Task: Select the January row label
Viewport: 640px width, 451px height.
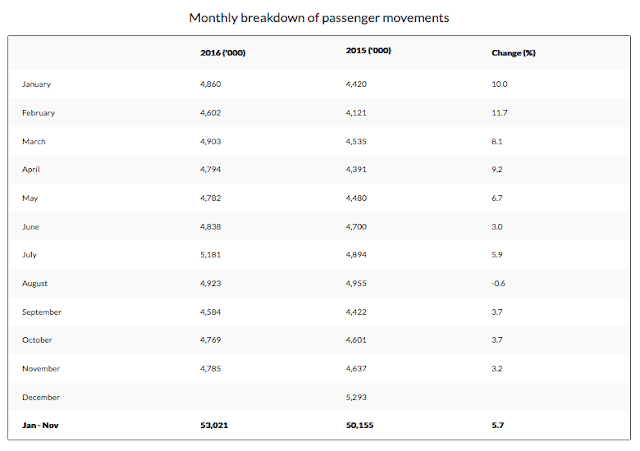Action: pyautogui.click(x=36, y=84)
